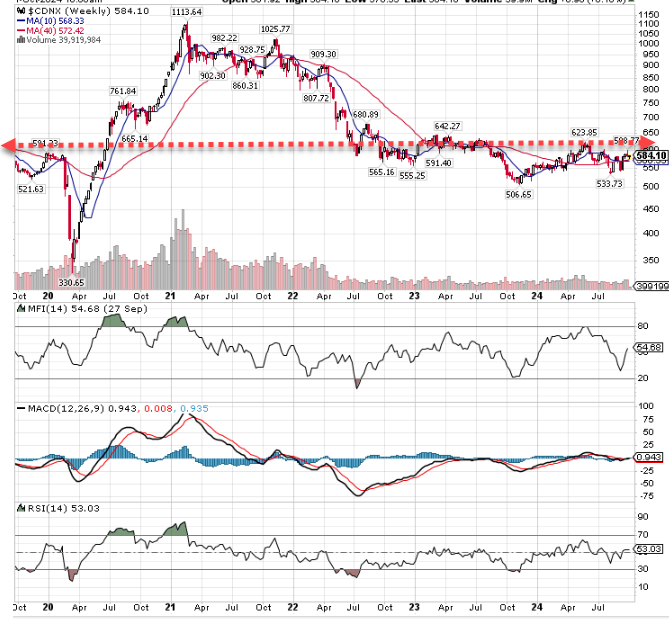
Task: Click the 909.30 price label
Action: (x=323, y=54)
